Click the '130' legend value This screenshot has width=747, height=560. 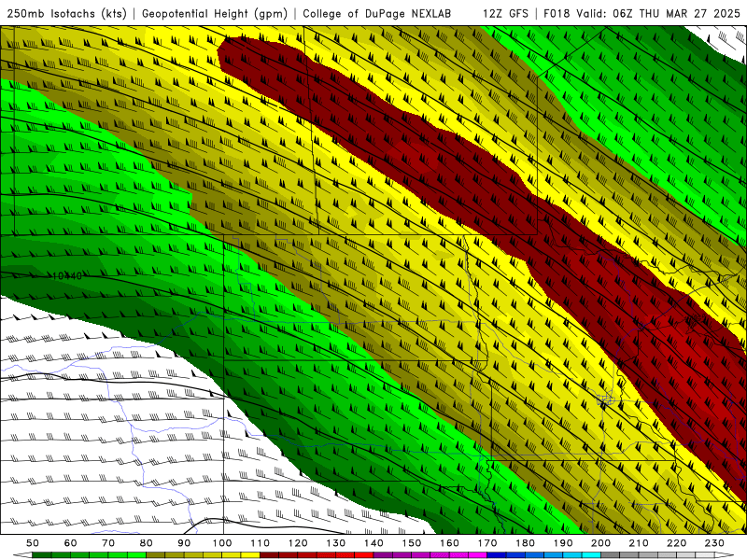(x=336, y=543)
